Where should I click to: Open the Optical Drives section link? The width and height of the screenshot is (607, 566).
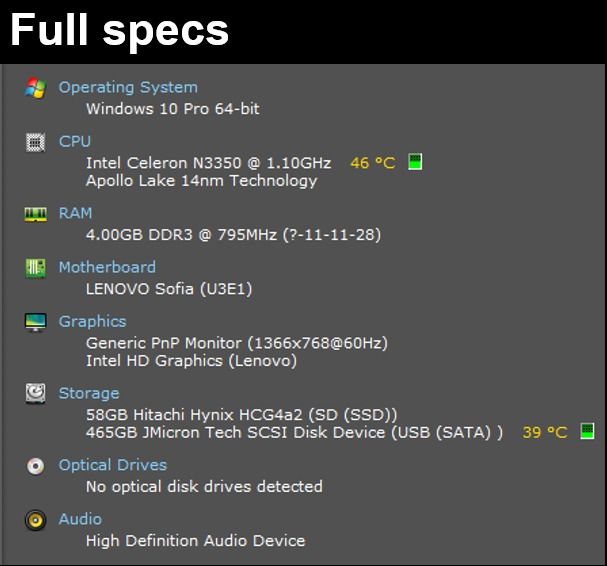pyautogui.click(x=113, y=465)
